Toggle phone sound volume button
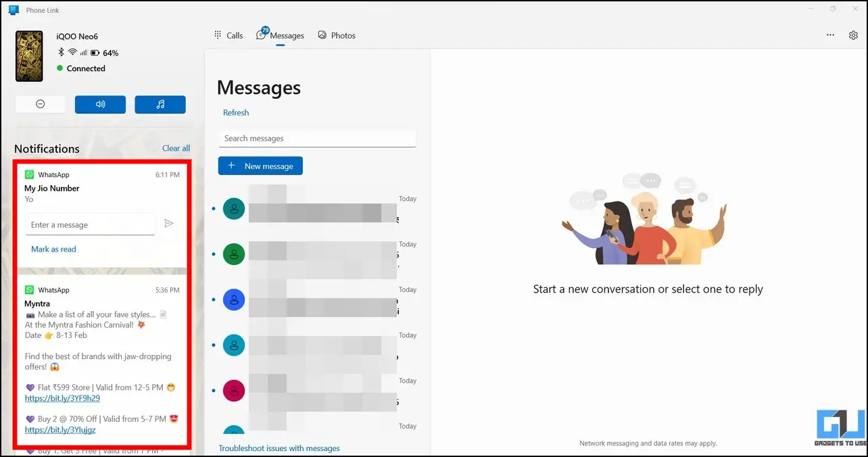Viewport: 868px width, 457px height. click(100, 104)
